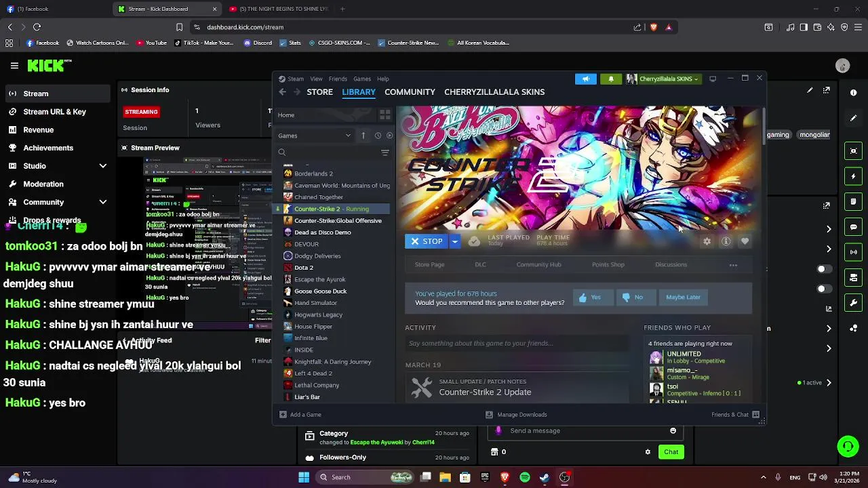Screen dimensions: 868x488
Task: Open Manage Downloads in Steam
Action: 516,415
